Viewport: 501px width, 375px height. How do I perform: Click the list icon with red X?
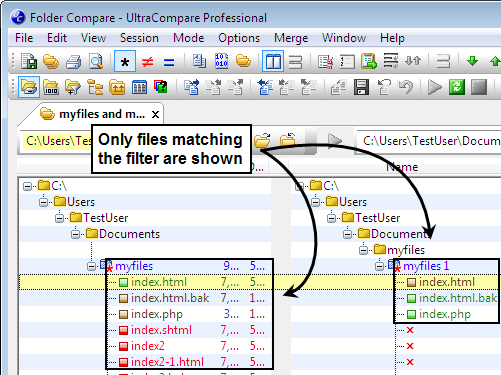click(325, 62)
